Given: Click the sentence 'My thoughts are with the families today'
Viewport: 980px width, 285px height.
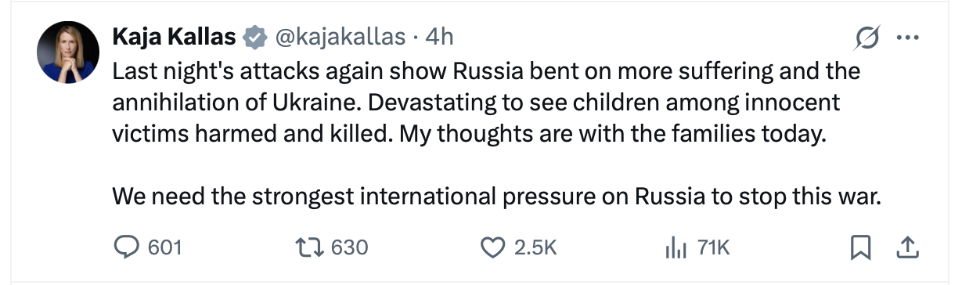Looking at the screenshot, I should [x=614, y=134].
